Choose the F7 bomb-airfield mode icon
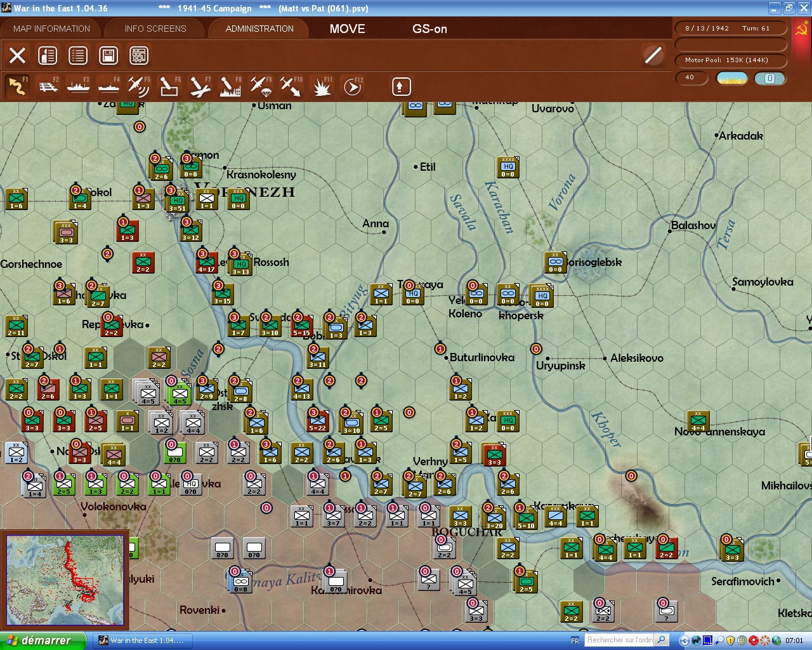This screenshot has width=812, height=650. pos(200,86)
